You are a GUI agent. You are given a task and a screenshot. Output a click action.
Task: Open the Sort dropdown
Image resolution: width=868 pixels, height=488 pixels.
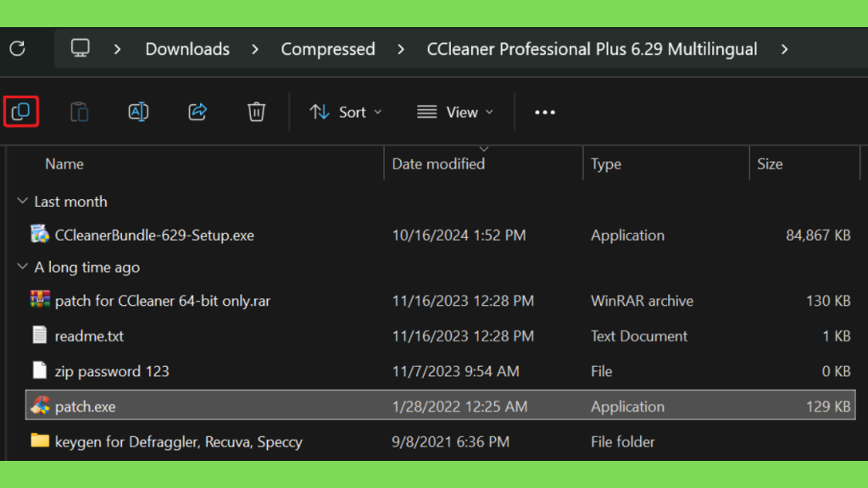(346, 113)
